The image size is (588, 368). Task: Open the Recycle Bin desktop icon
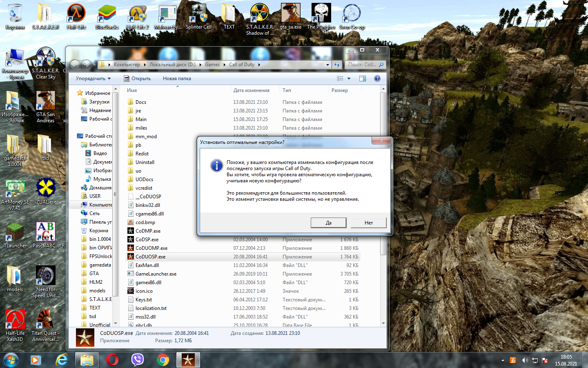click(15, 17)
